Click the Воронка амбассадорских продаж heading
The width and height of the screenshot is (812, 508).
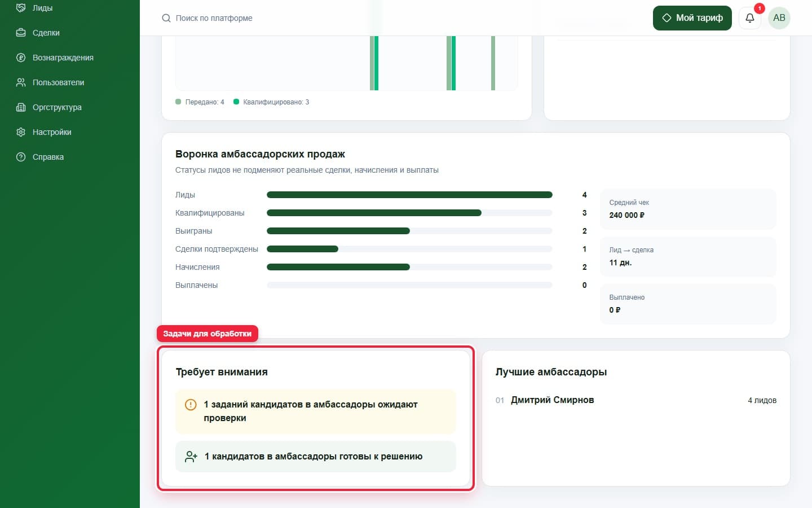tap(260, 154)
